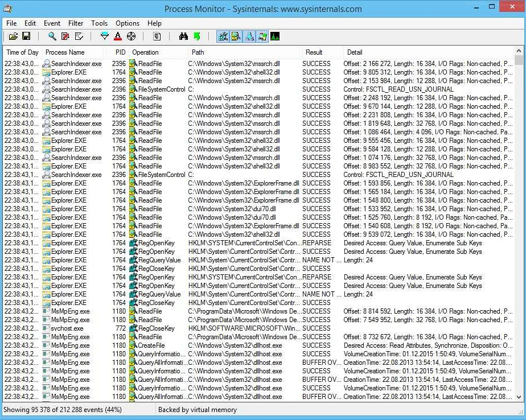Open the Highlight dialog
526x420 pixels.
coord(118,36)
